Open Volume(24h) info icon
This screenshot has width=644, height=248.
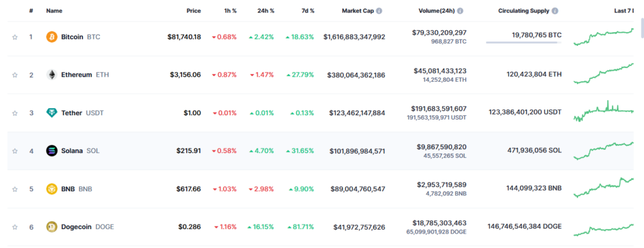tap(460, 11)
